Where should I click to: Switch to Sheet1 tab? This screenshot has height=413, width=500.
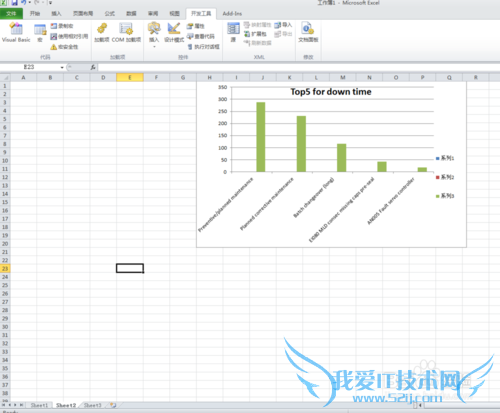point(39,405)
